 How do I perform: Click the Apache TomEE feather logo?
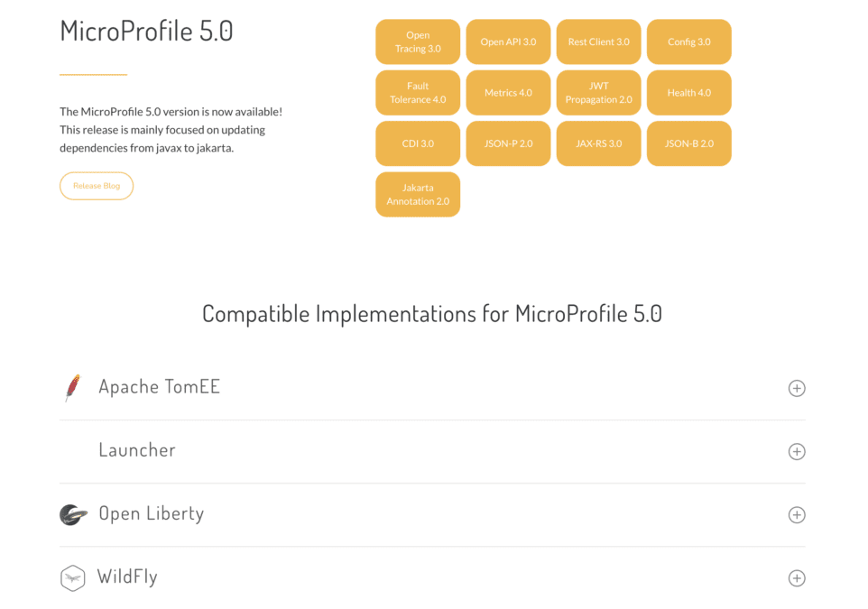pyautogui.click(x=72, y=386)
